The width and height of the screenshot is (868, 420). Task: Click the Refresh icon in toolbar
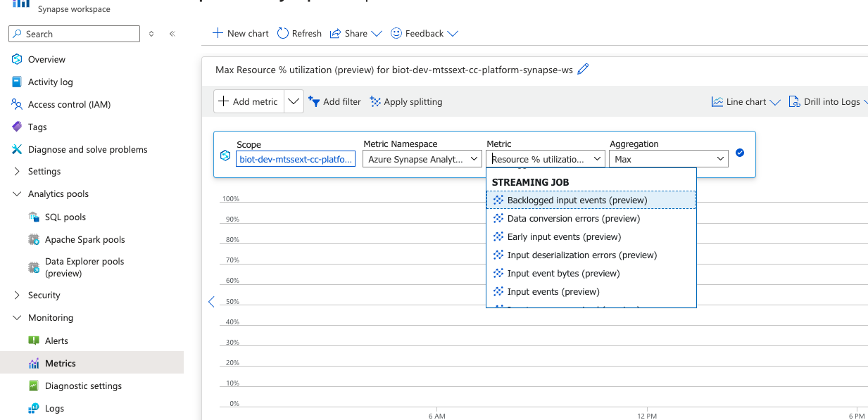(x=283, y=33)
